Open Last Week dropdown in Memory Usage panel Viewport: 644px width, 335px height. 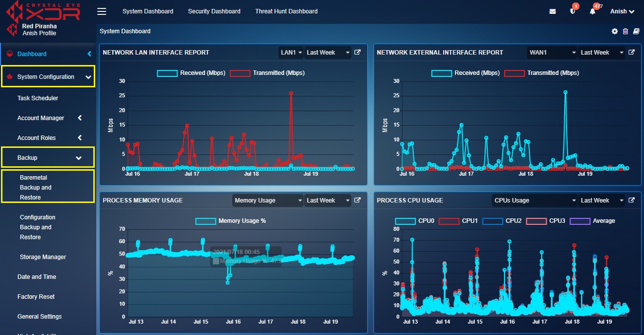327,200
